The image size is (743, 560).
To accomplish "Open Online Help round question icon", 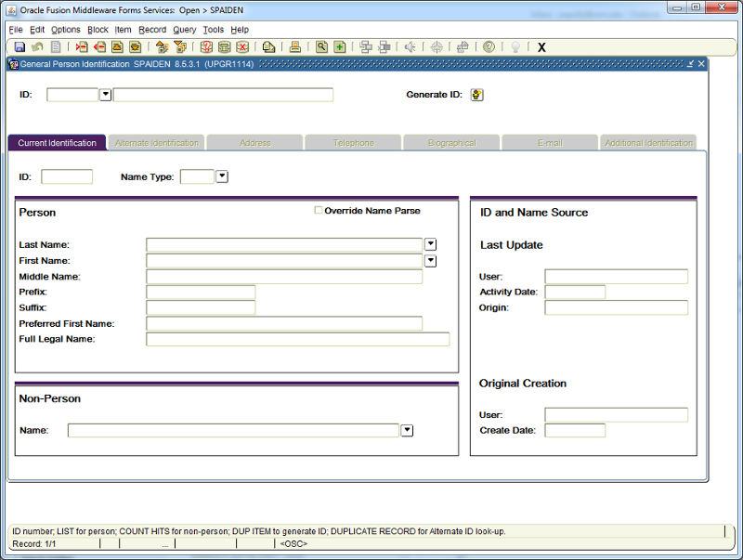I will [x=489, y=47].
